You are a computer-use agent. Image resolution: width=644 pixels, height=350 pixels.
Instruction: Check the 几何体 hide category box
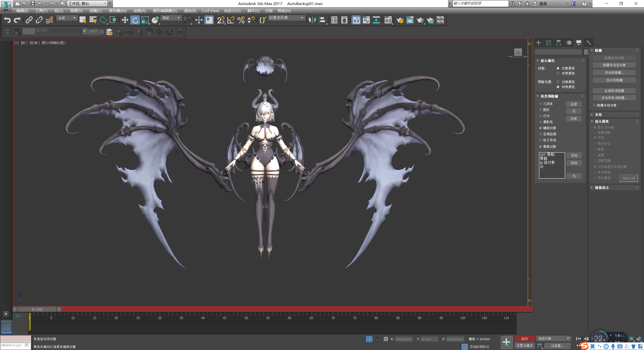click(540, 104)
